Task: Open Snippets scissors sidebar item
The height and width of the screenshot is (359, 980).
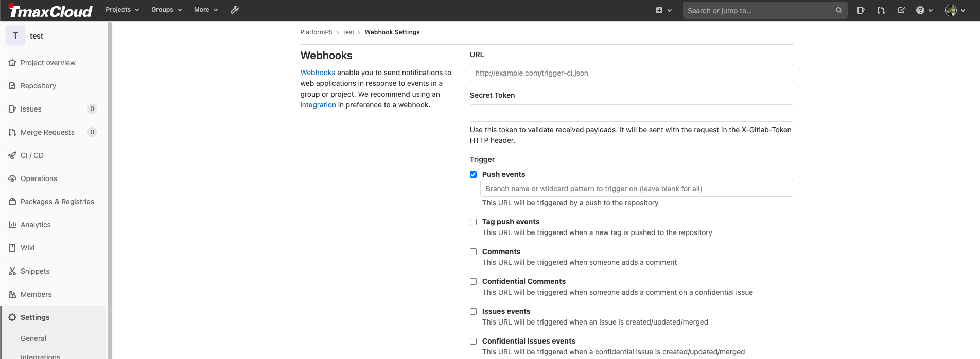Action: [35, 271]
